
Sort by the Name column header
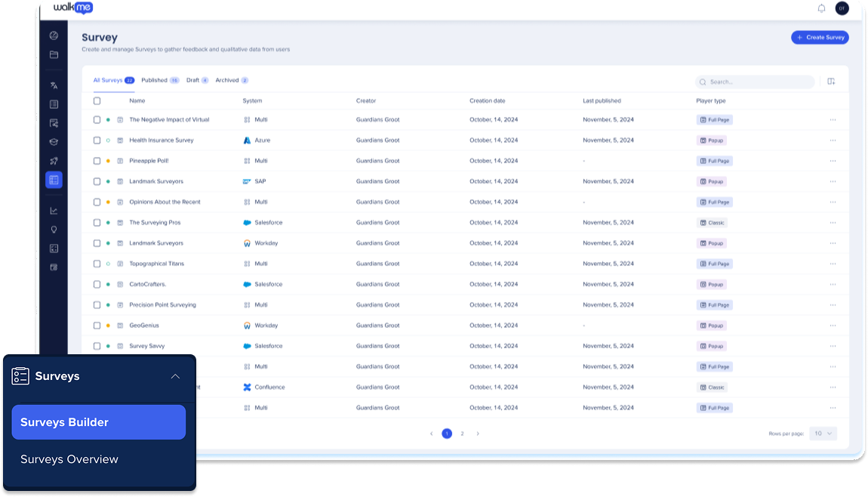(x=137, y=101)
